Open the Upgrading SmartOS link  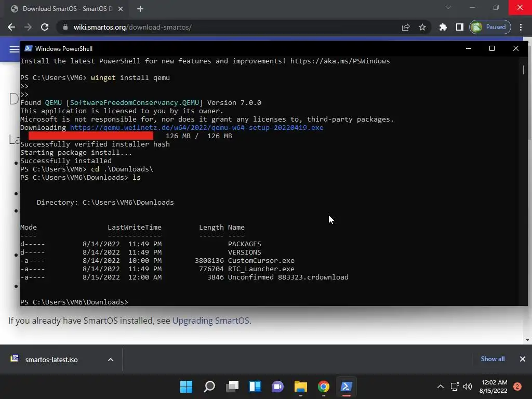tap(211, 321)
